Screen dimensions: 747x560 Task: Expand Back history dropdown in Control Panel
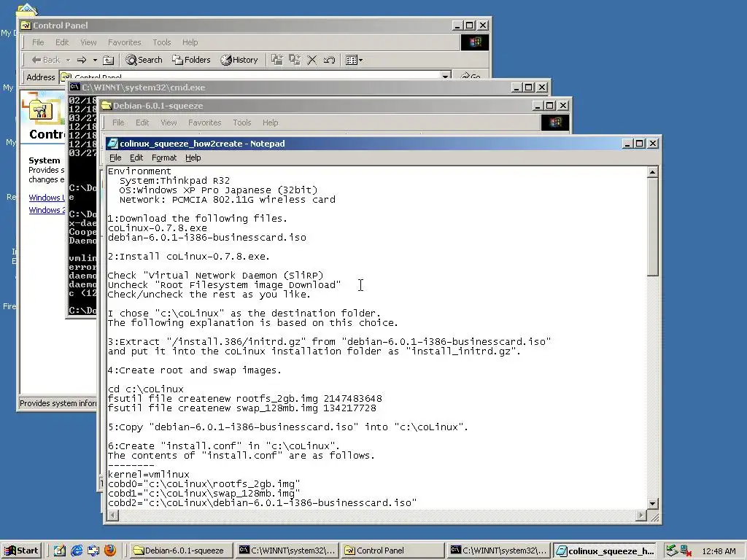[x=68, y=60]
